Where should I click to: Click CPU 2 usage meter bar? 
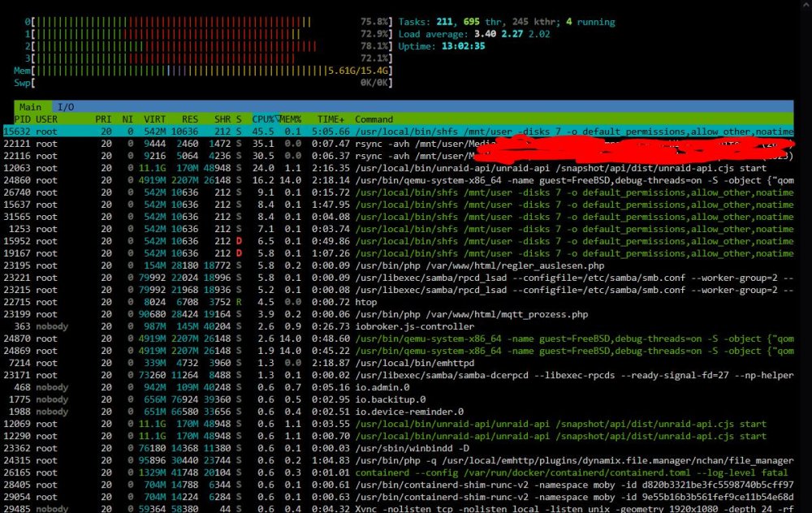point(209,46)
